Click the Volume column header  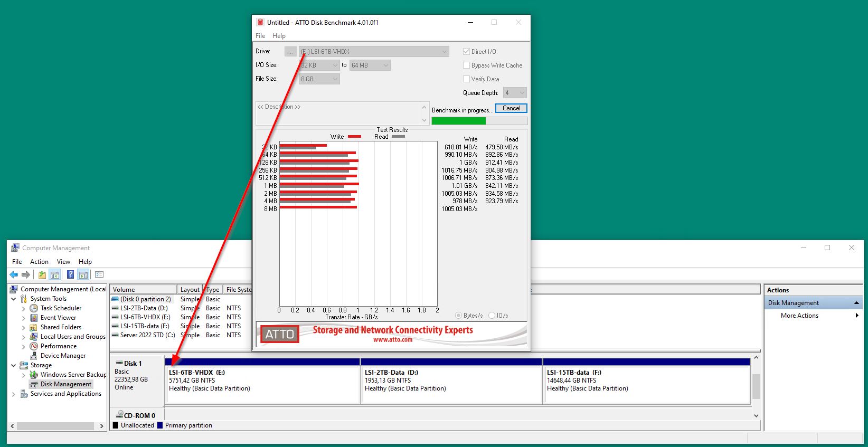[144, 289]
